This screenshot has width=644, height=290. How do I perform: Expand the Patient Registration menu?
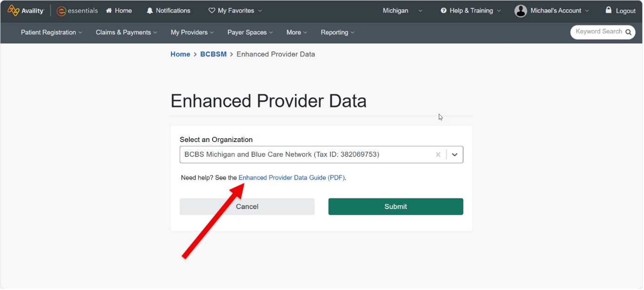pos(51,33)
